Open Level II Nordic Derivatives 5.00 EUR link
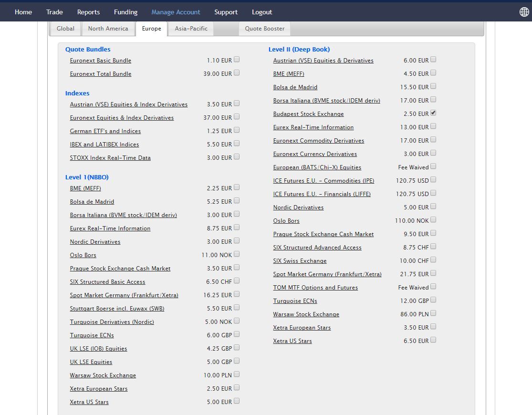Image resolution: width=532 pixels, height=415 pixels. coord(298,207)
